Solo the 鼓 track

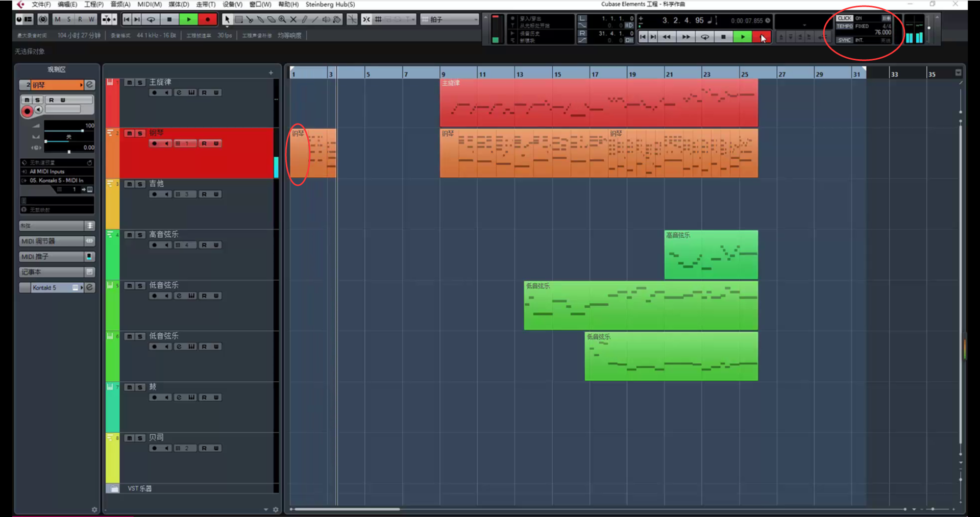tap(140, 387)
